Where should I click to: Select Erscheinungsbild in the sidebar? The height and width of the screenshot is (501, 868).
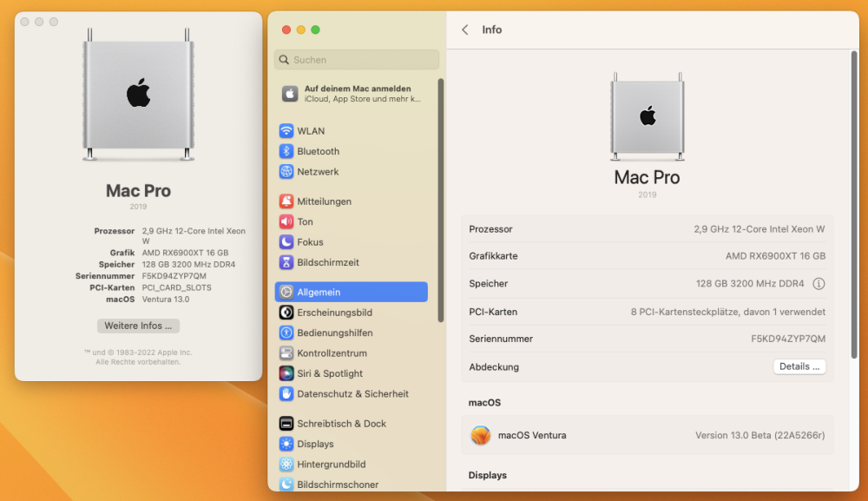(x=351, y=313)
